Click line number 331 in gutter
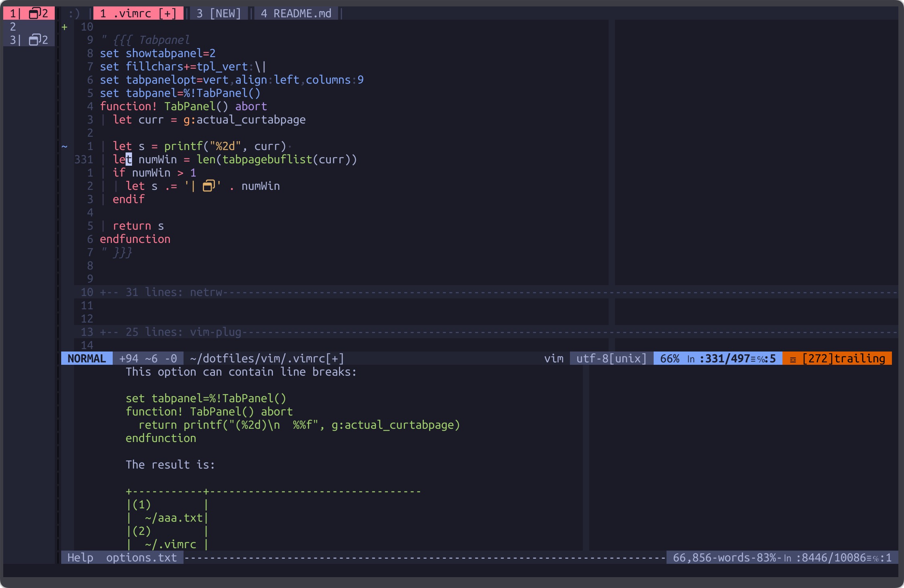The image size is (904, 588). (x=84, y=159)
